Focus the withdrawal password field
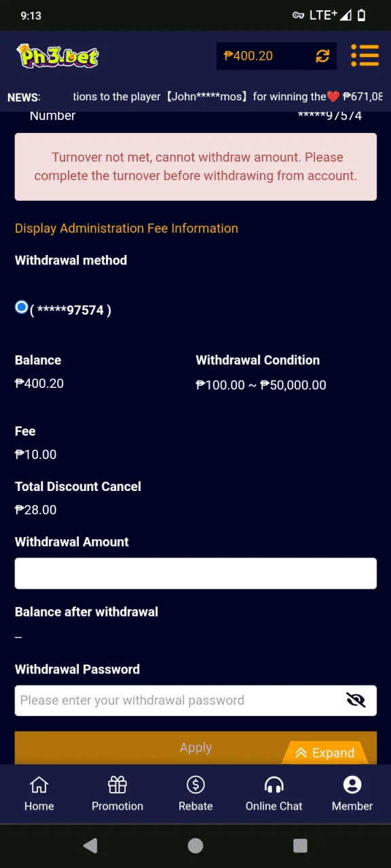This screenshot has width=391, height=868. click(x=195, y=701)
